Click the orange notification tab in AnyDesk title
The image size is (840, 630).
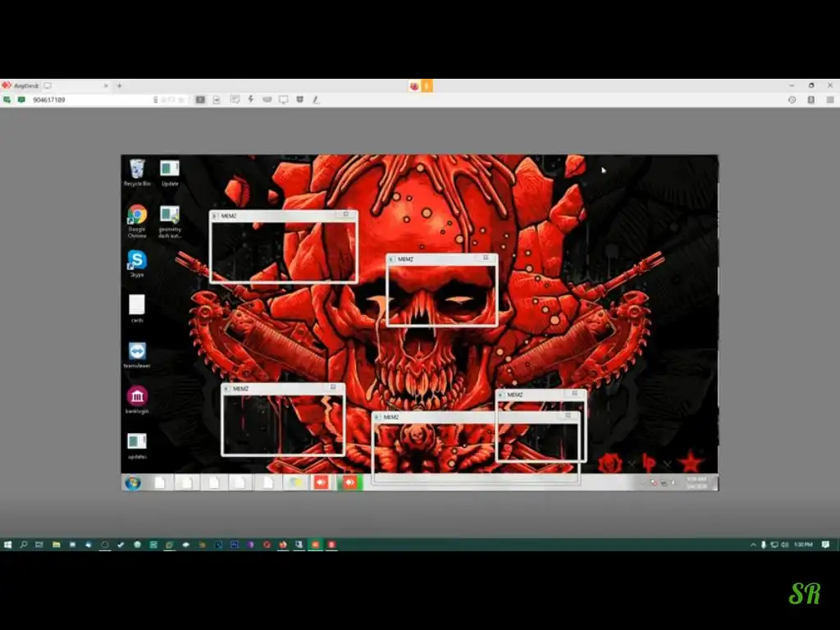click(x=427, y=85)
